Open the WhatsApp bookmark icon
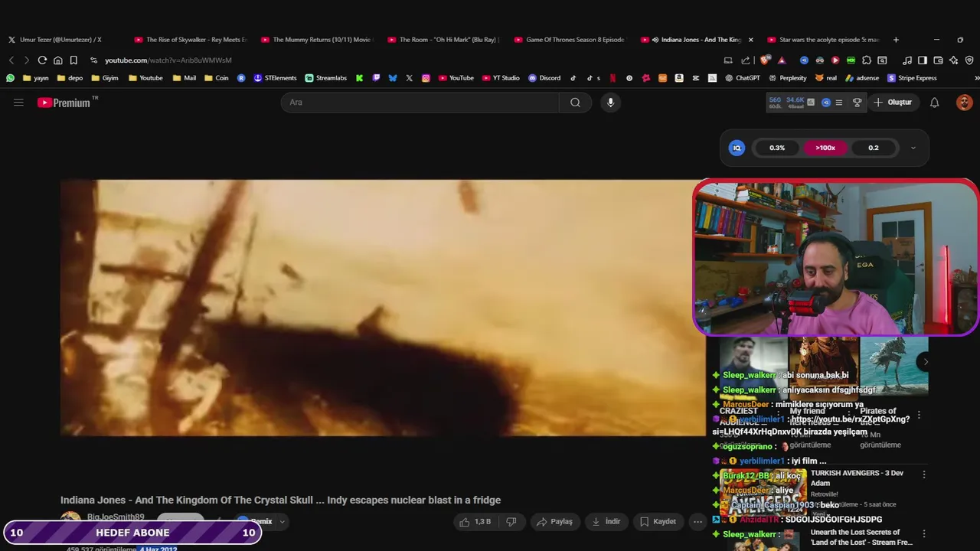Viewport: 980px width, 551px height. [10, 77]
